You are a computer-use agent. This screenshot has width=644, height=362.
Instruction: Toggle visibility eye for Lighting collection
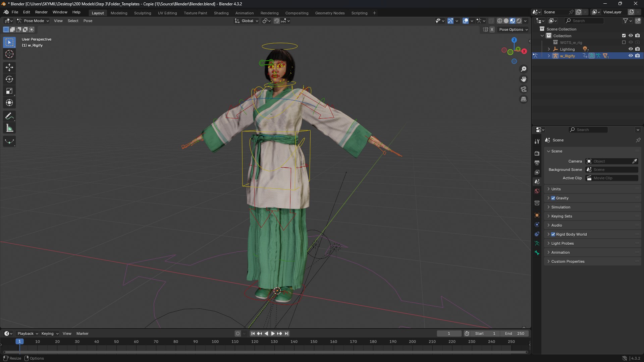[631, 49]
